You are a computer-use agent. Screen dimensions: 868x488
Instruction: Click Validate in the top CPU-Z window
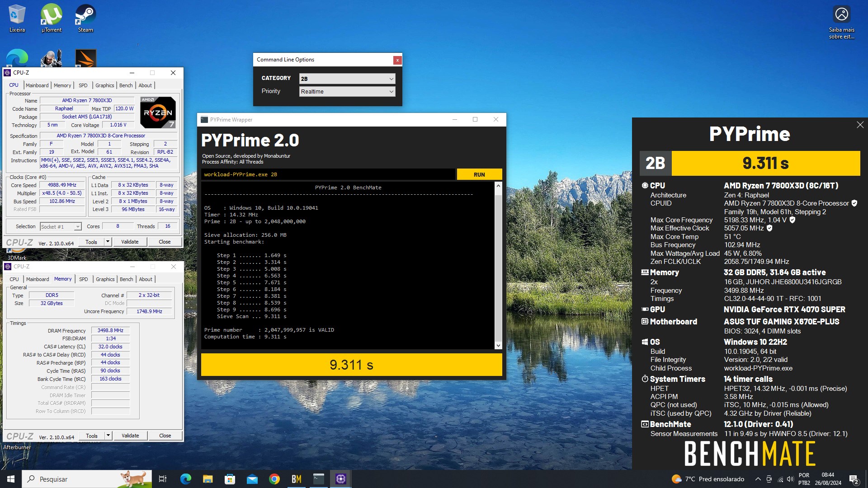coord(130,242)
